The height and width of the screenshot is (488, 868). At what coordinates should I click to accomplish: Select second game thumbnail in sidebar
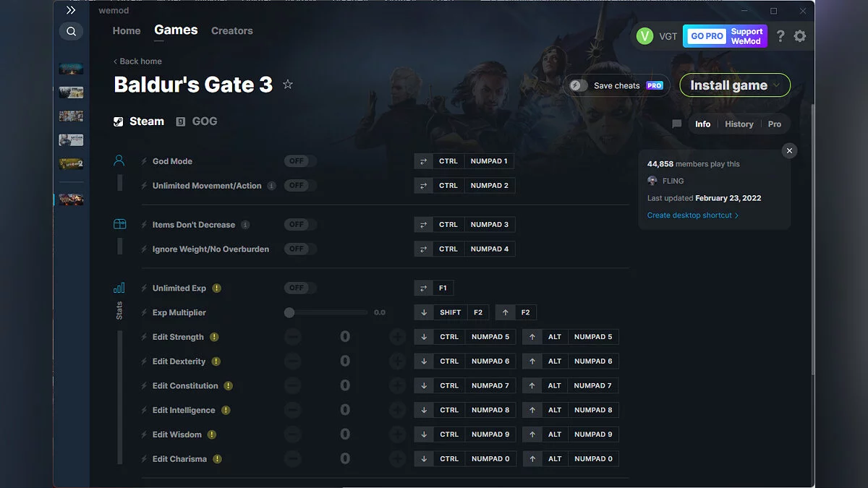coord(71,93)
